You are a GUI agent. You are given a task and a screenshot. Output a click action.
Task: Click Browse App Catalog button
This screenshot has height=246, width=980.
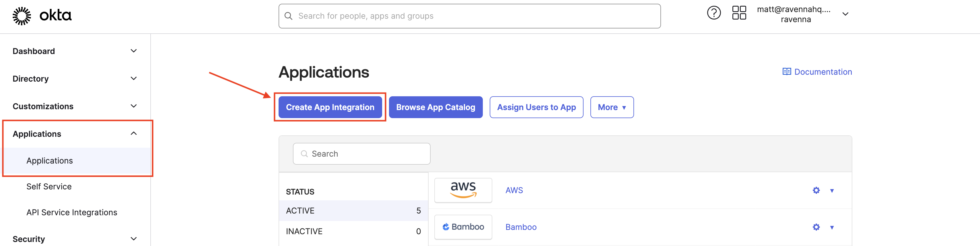coord(435,107)
